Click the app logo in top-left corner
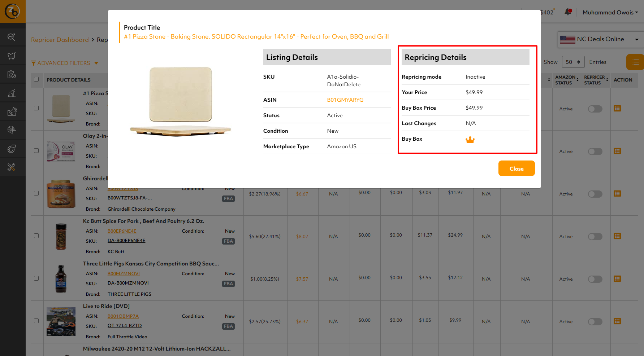644x356 pixels. point(13,11)
